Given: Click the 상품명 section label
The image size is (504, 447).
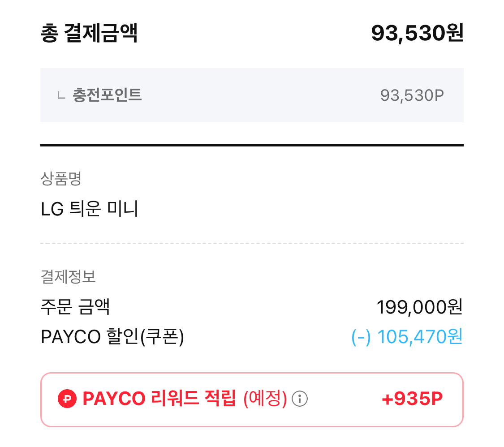Looking at the screenshot, I should coord(60,179).
